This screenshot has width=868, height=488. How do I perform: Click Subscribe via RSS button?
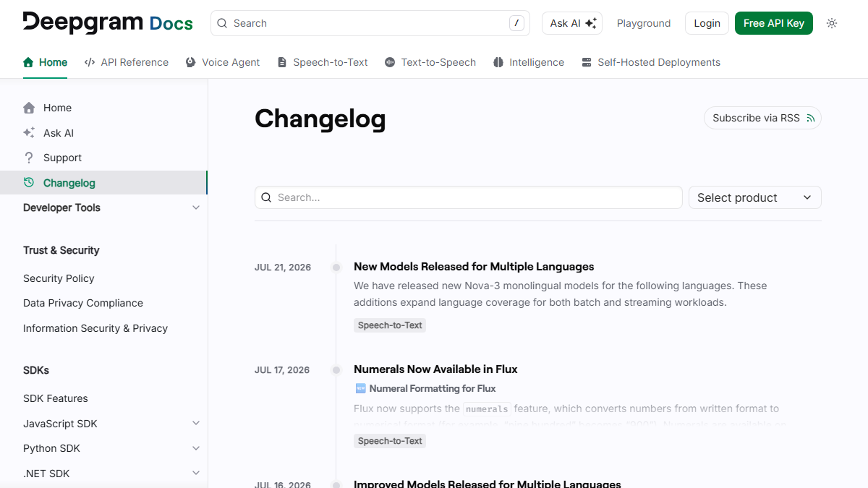[762, 118]
